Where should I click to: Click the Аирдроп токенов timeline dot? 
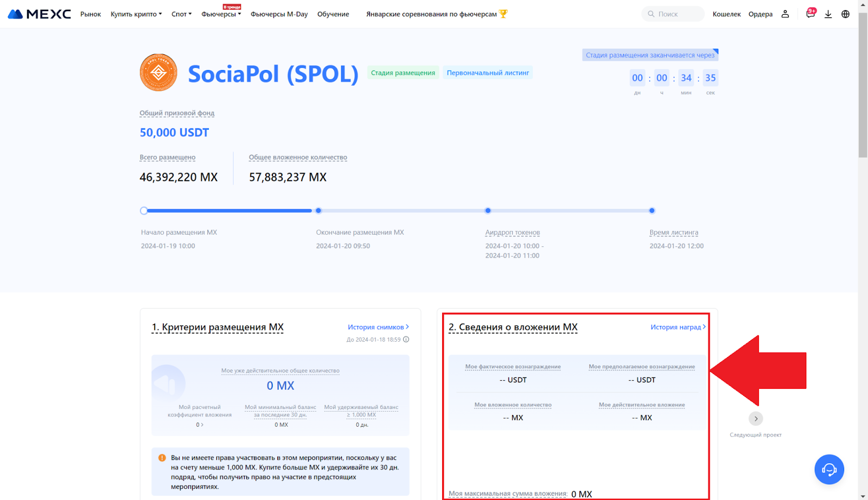pos(488,210)
